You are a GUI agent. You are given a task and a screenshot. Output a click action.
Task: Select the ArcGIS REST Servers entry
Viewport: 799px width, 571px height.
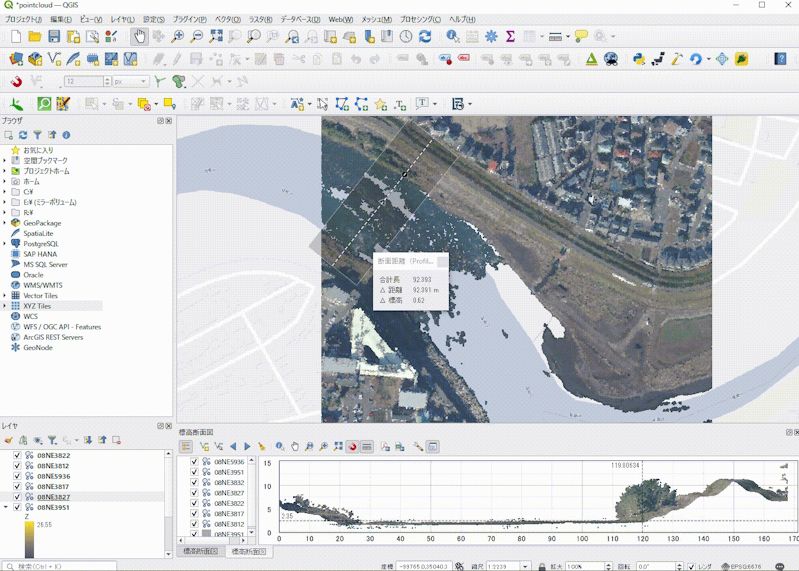point(53,337)
